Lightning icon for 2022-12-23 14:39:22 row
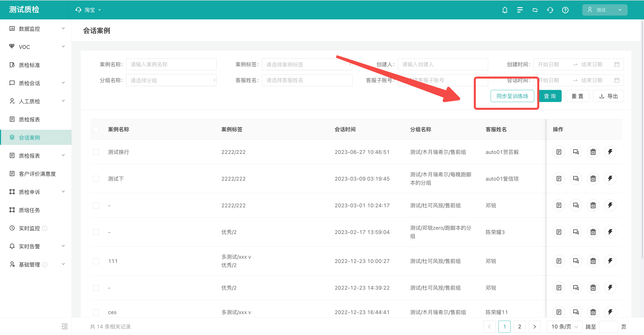This screenshot has width=644, height=335. coord(610,288)
